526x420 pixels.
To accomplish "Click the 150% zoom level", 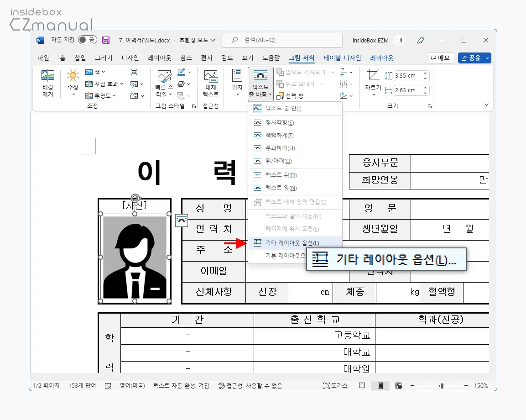I will pyautogui.click(x=481, y=386).
